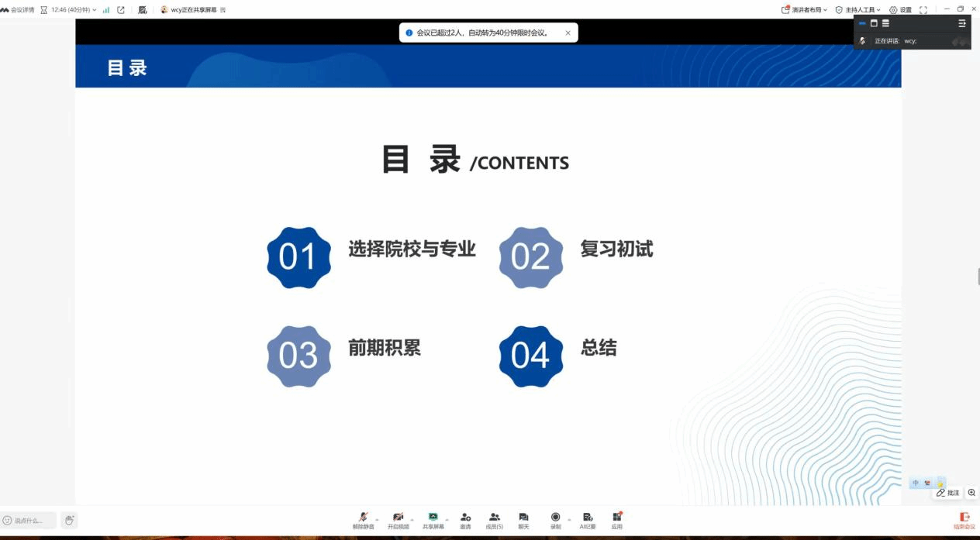Image resolution: width=980 pixels, height=540 pixels.
Task: Open 设置 settings from top bar
Action: [x=900, y=10]
